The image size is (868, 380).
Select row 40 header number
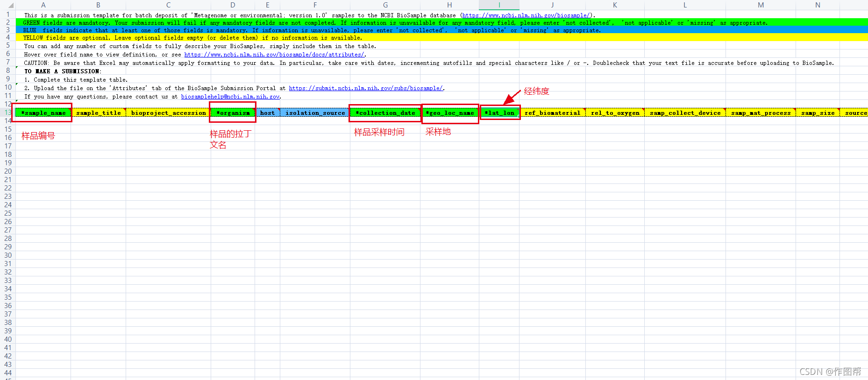click(x=7, y=339)
